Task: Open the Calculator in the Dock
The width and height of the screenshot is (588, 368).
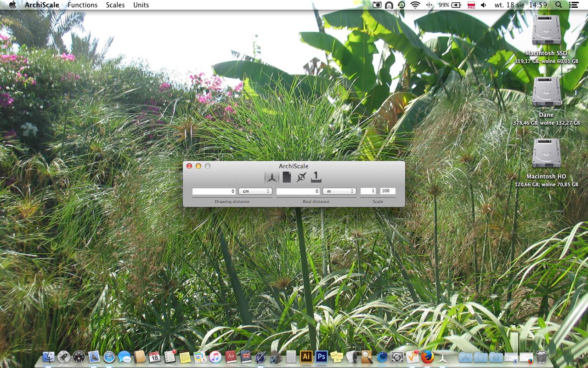Action: click(291, 357)
